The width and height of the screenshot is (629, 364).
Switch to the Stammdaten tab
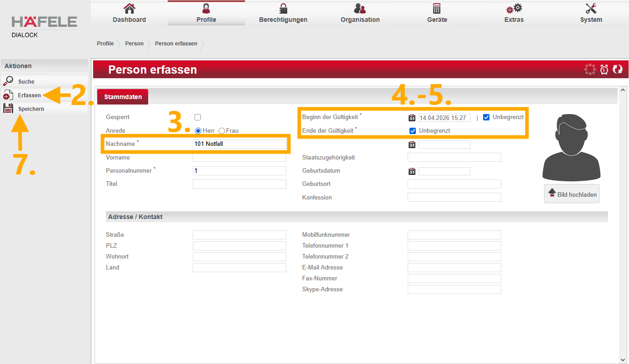pyautogui.click(x=123, y=97)
